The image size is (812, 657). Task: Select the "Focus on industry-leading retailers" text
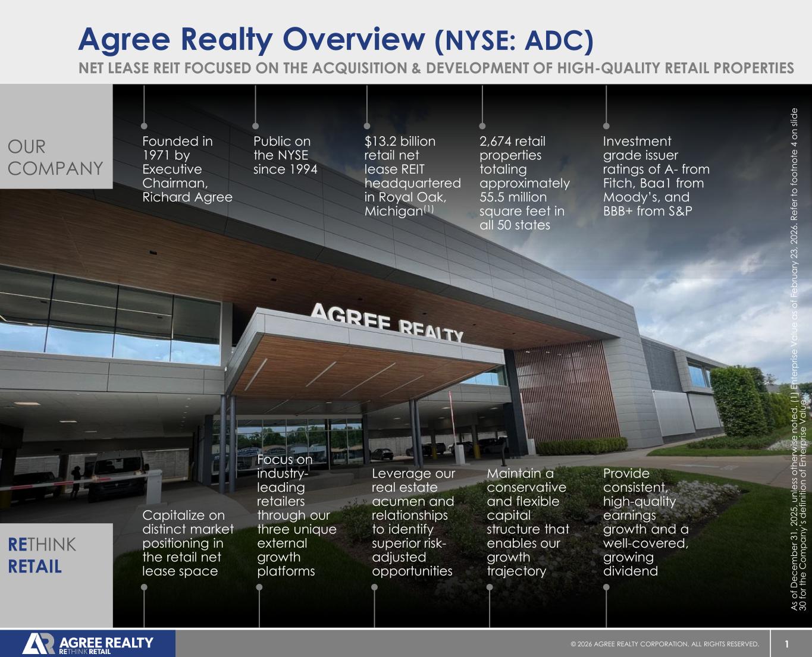coord(297,515)
